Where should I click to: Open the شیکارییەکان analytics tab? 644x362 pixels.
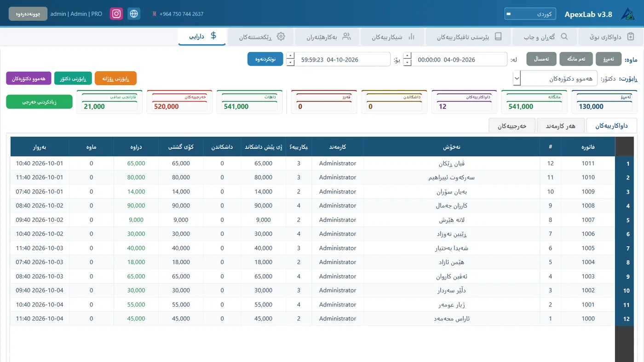tap(392, 37)
